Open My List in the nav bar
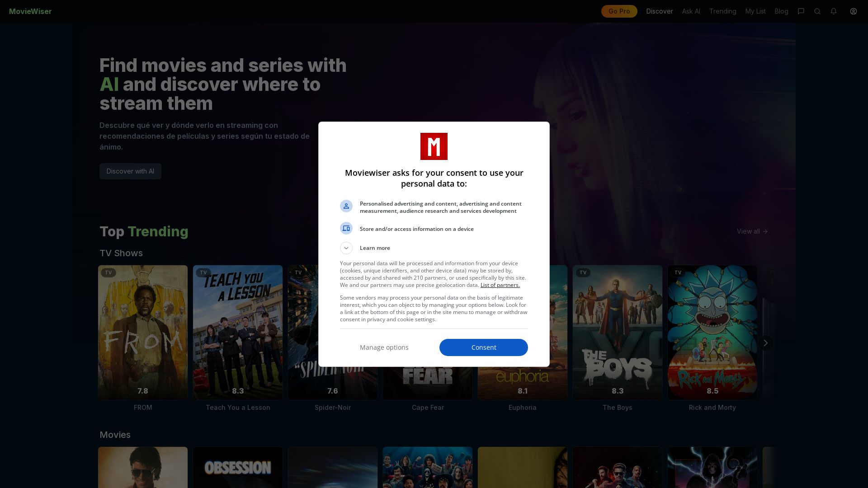The height and width of the screenshot is (488, 868). [755, 11]
